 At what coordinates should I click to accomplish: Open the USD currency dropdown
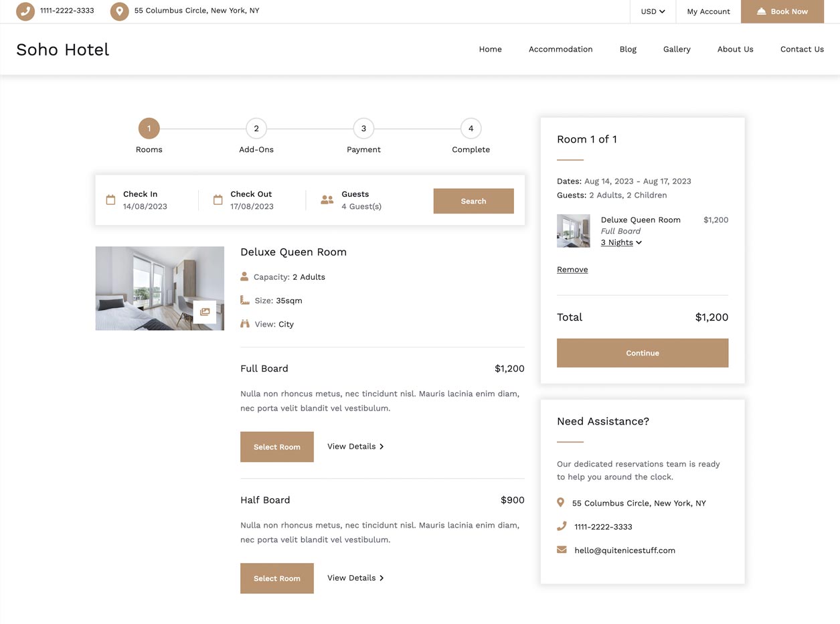653,11
